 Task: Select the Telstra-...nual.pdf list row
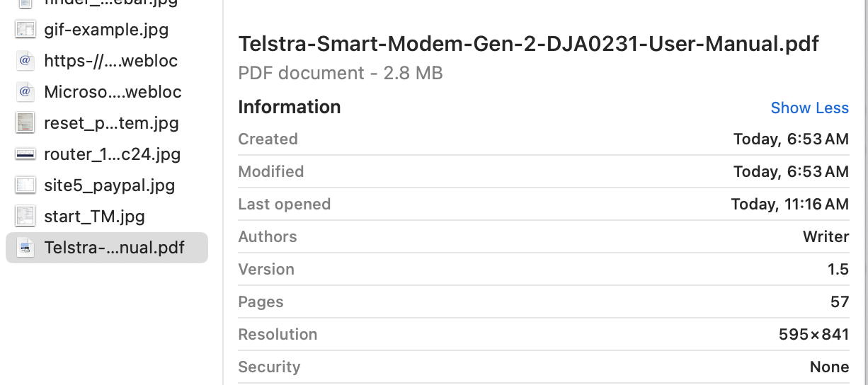[x=107, y=248]
